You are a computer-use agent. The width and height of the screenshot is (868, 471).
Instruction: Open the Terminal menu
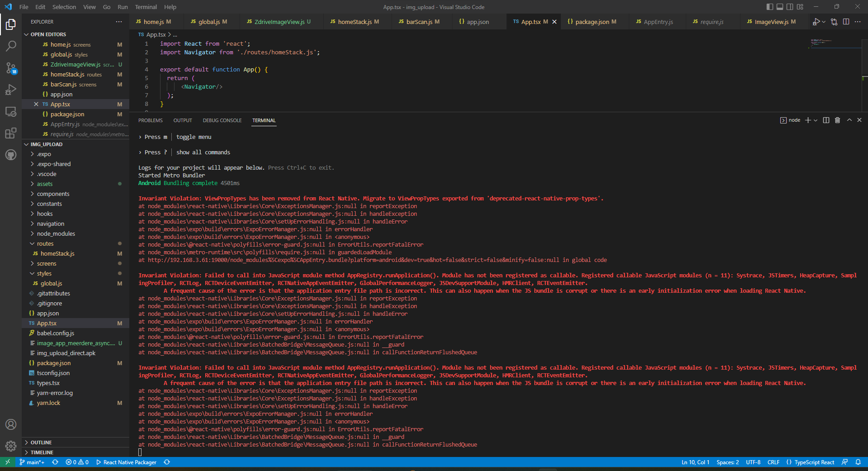pos(146,7)
